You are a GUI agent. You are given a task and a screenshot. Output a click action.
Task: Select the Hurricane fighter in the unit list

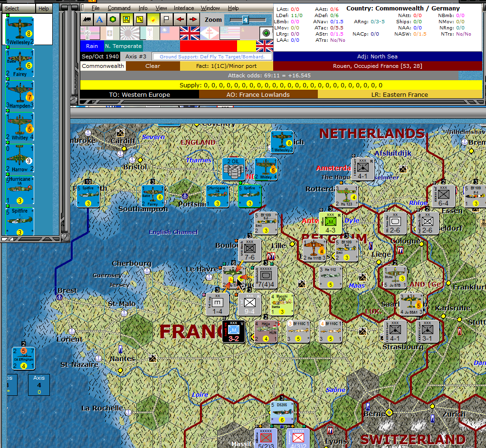[x=20, y=190]
